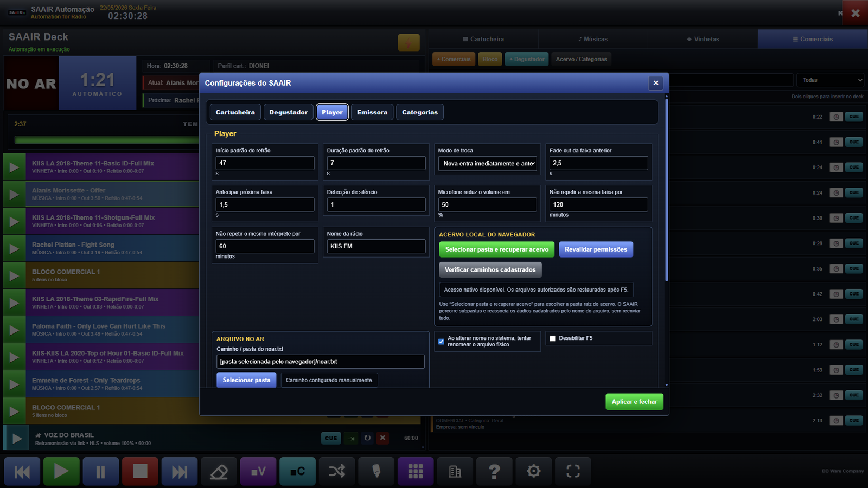
Task: Click the fullscreen icon in bottom toolbar
Action: tap(573, 471)
